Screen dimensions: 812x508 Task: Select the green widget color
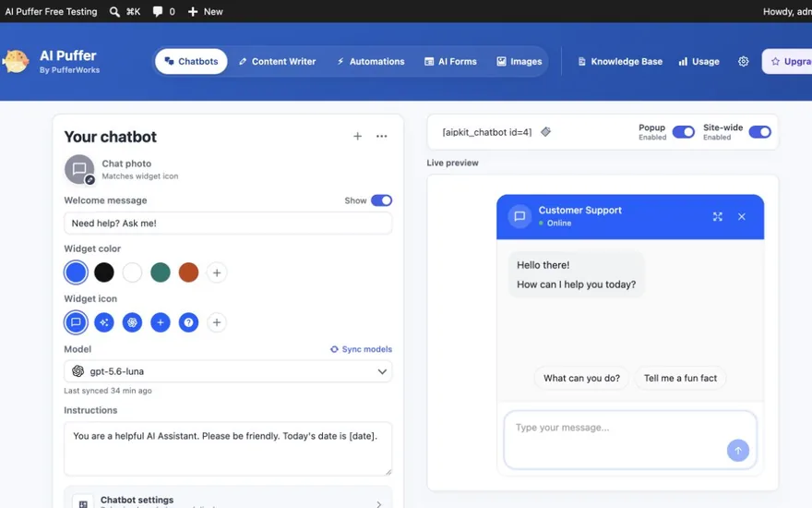click(x=161, y=272)
